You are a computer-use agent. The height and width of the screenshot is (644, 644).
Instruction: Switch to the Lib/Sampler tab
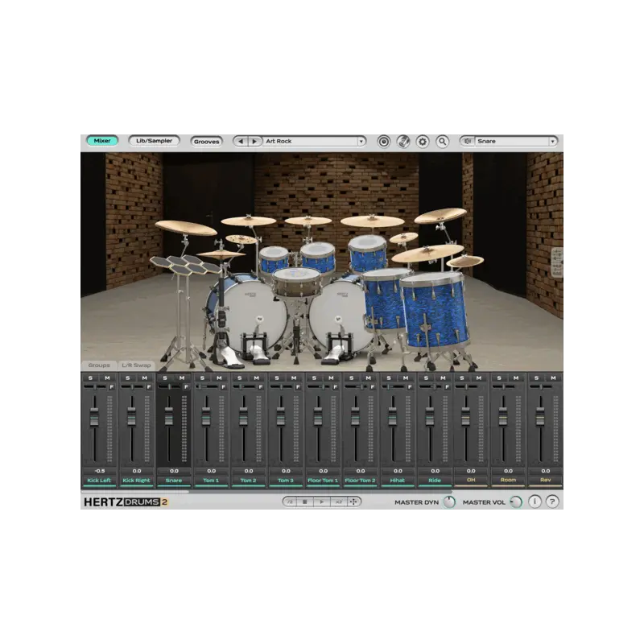coord(154,141)
